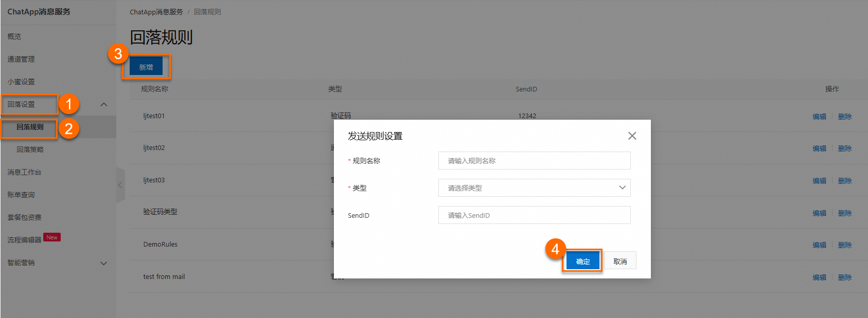
Task: Delete the ljtest01 rule
Action: pos(845,117)
